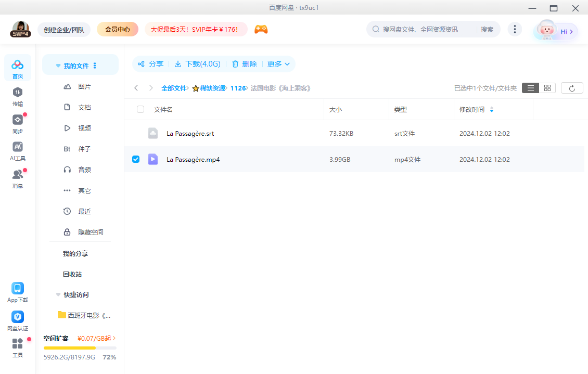The image size is (588, 374).
Task: Refresh the file list with circular arrow icon
Action: pos(571,87)
